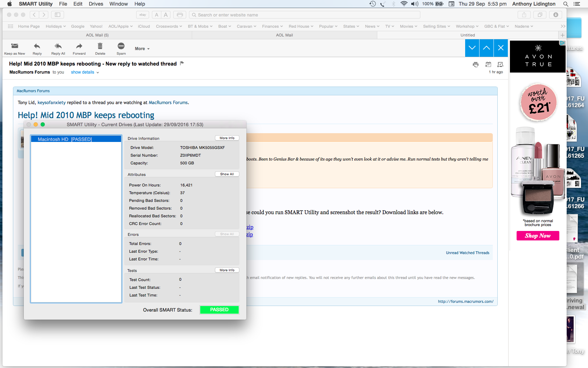
Task: Click the Safari share icon
Action: point(524,15)
